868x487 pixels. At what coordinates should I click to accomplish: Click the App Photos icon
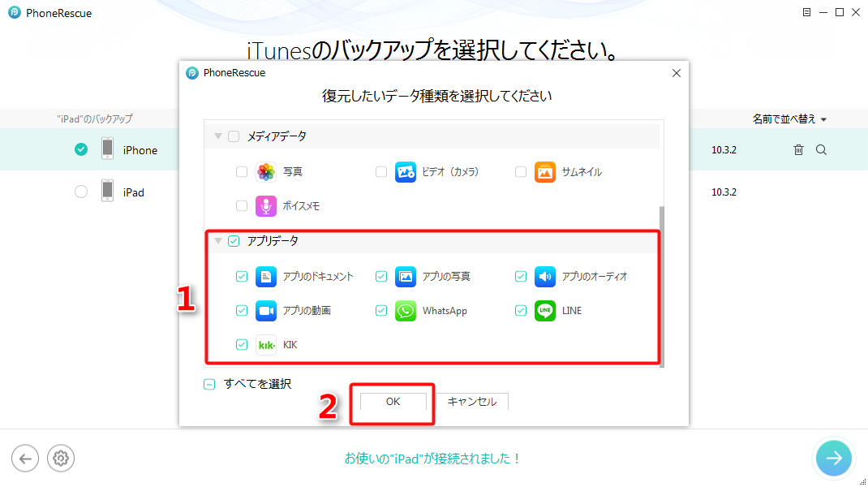[406, 277]
